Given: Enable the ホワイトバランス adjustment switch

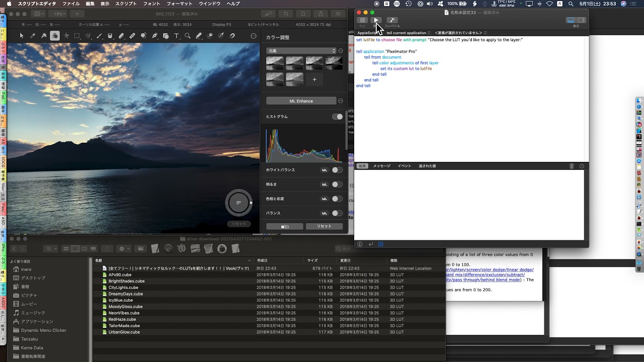Looking at the screenshot, I should click(x=337, y=170).
